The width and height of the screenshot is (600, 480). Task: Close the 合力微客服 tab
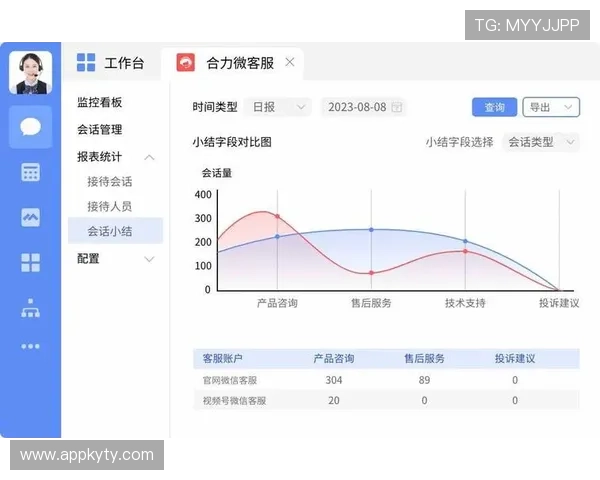click(290, 62)
